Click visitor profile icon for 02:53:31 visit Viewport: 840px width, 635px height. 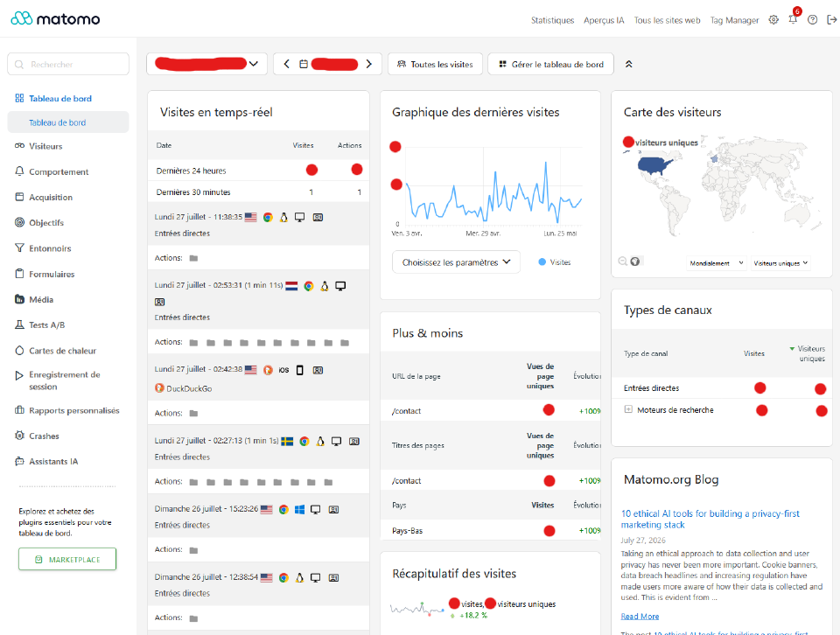coord(159,302)
